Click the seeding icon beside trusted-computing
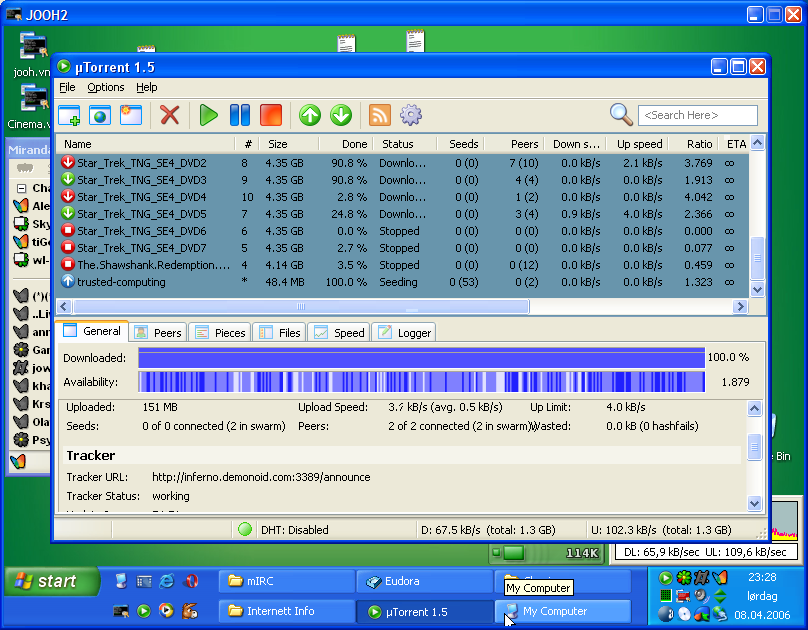Screen dimensions: 808x630 (68, 281)
